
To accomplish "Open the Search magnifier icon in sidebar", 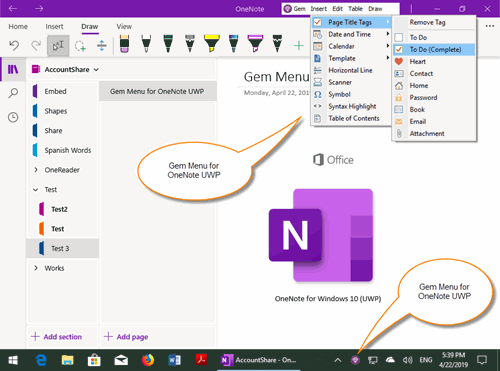I will (x=13, y=93).
